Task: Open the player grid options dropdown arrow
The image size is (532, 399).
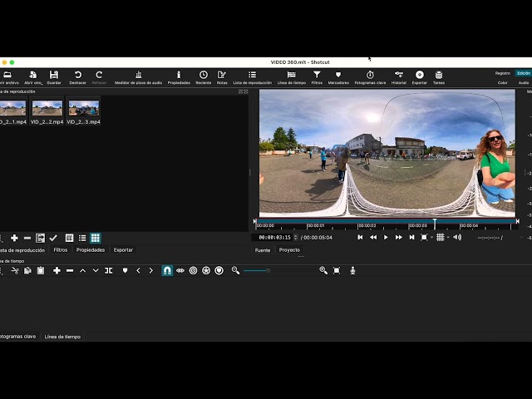Action: pos(448,238)
